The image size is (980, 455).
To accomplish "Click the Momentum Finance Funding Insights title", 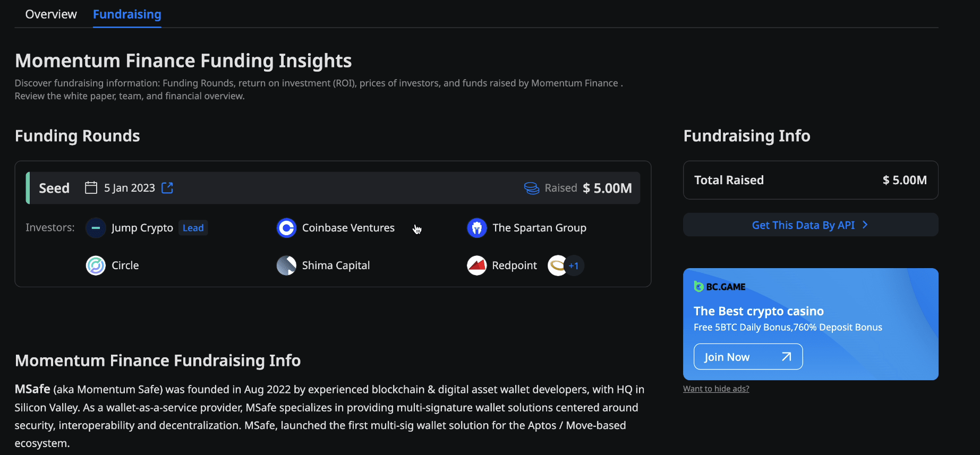I will pyautogui.click(x=183, y=61).
